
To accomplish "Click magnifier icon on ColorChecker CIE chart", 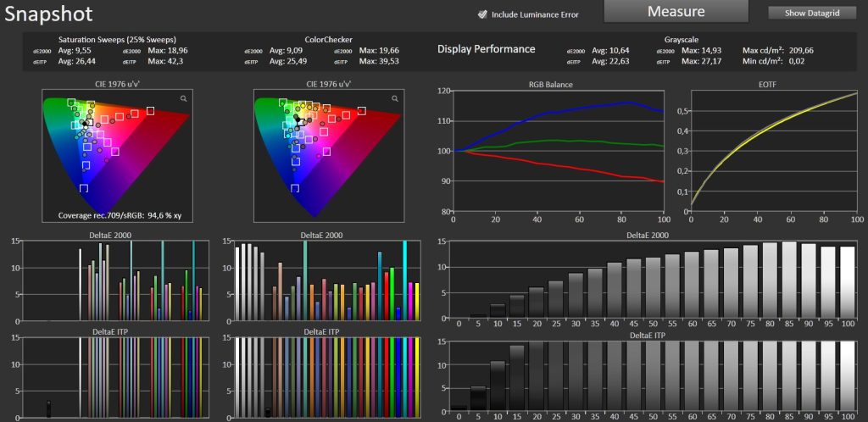I will 394,99.
